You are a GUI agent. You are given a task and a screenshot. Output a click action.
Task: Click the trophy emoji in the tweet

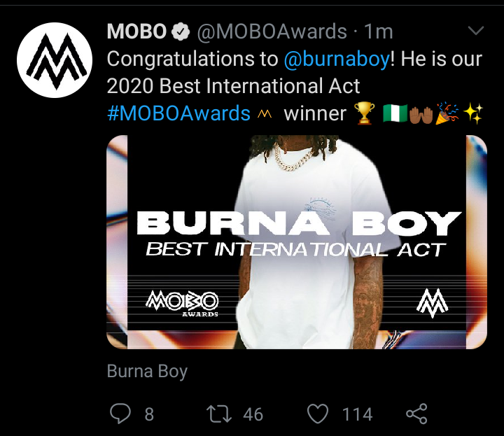pos(364,113)
